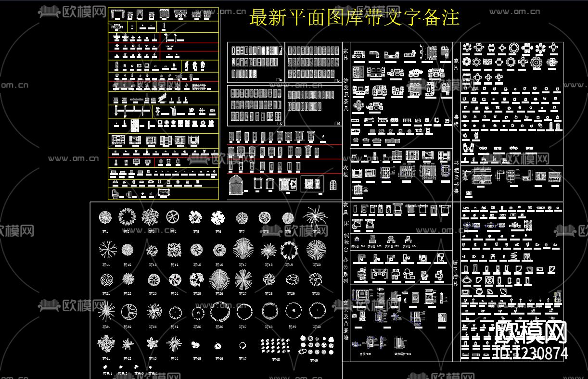Screen dimensions: 588x379
Task: Click the 衣柜 section label
Action: click(346, 171)
